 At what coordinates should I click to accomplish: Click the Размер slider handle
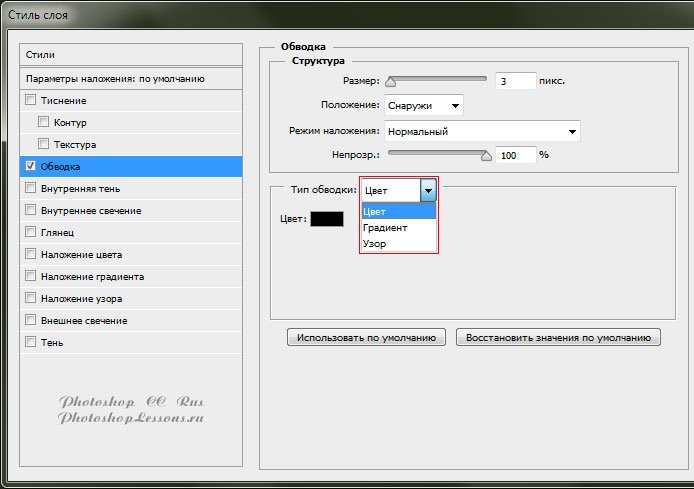pyautogui.click(x=391, y=81)
